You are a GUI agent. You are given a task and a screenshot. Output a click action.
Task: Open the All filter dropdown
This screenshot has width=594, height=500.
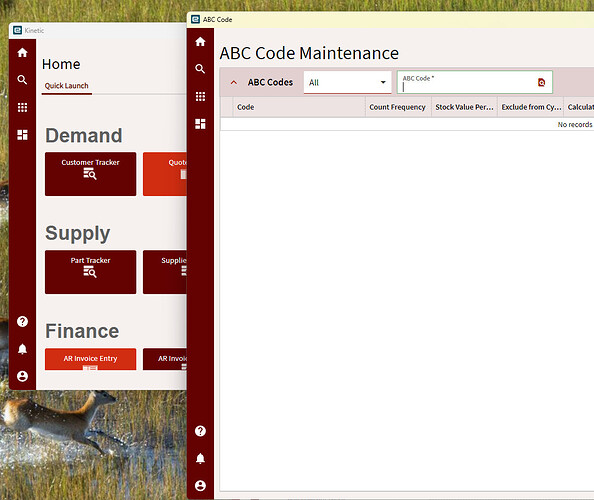(347, 82)
